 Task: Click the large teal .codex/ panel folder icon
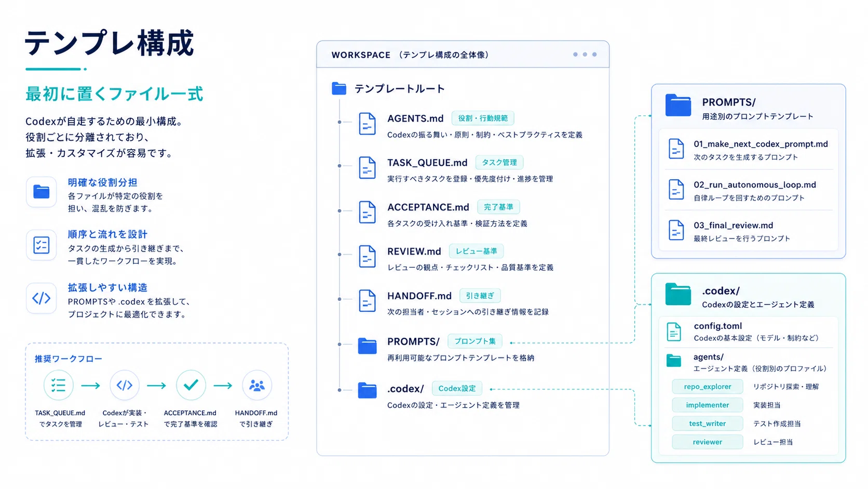[x=678, y=294]
